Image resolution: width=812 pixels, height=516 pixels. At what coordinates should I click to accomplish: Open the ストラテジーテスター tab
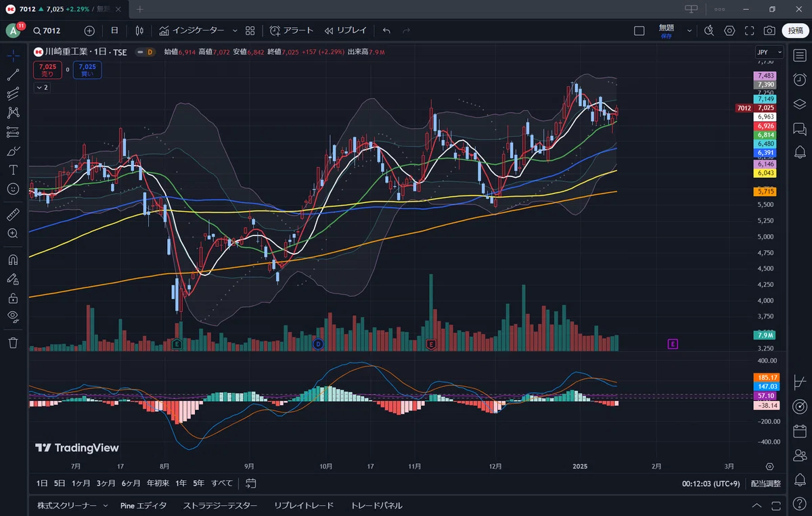(x=220, y=505)
